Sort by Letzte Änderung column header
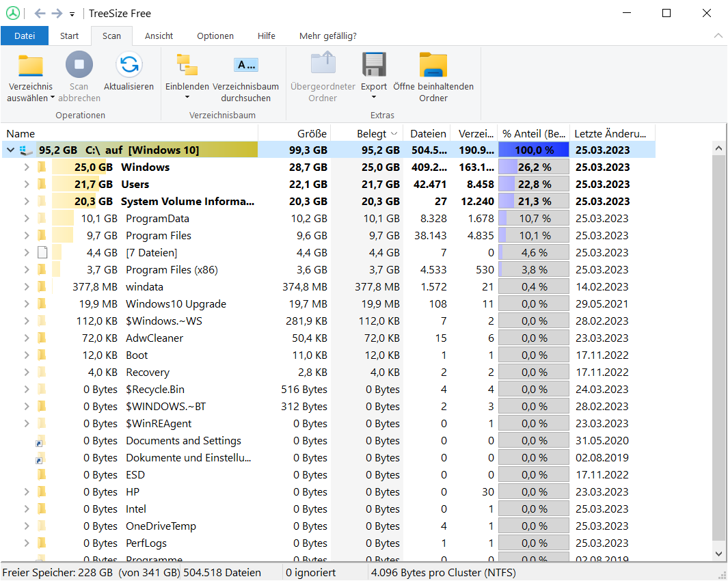The width and height of the screenshot is (728, 581). coord(612,134)
